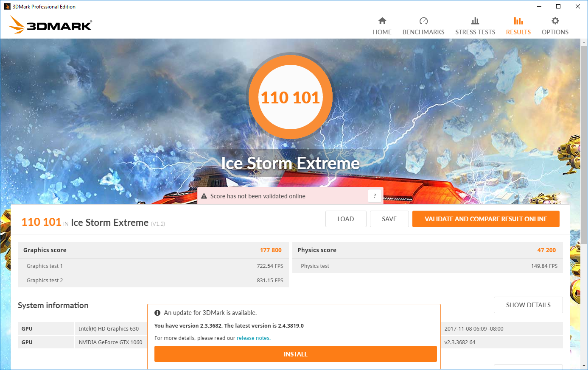Click the warning triangle icon
This screenshot has width=588, height=370.
coord(204,196)
